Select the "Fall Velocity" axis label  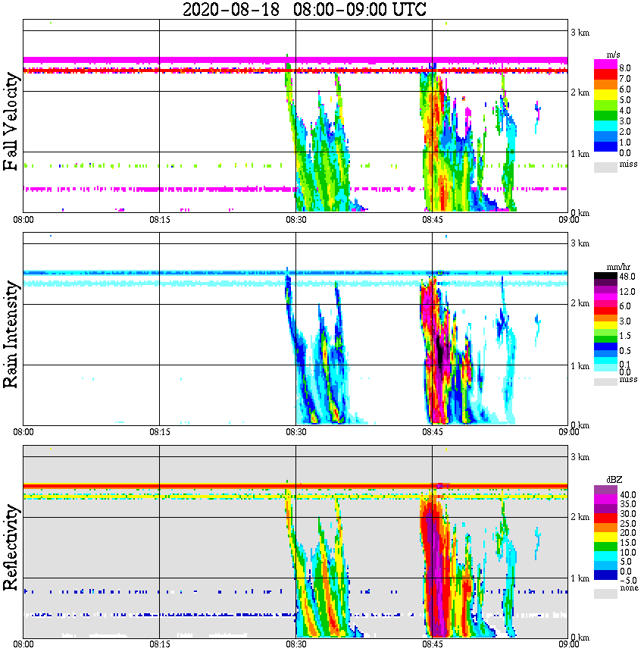point(11,121)
